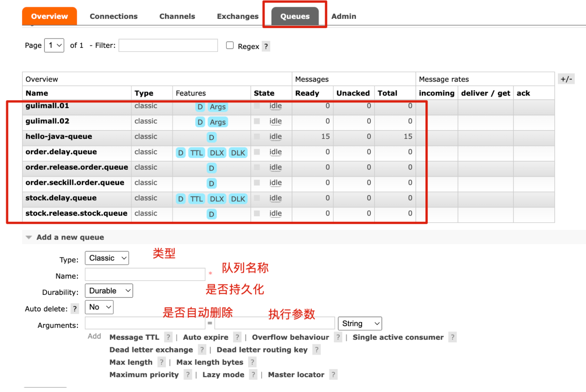586x392 pixels.
Task: Focus the Filter text box
Action: tap(168, 45)
